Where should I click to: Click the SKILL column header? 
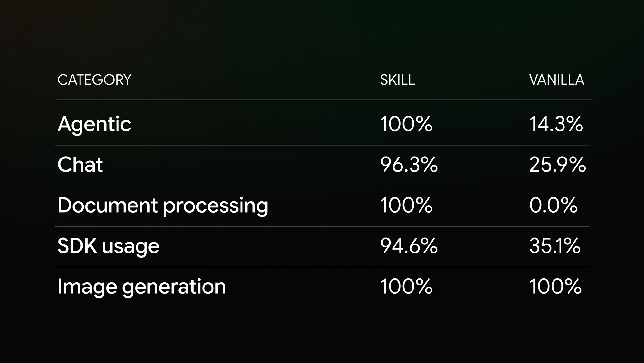[x=397, y=80]
